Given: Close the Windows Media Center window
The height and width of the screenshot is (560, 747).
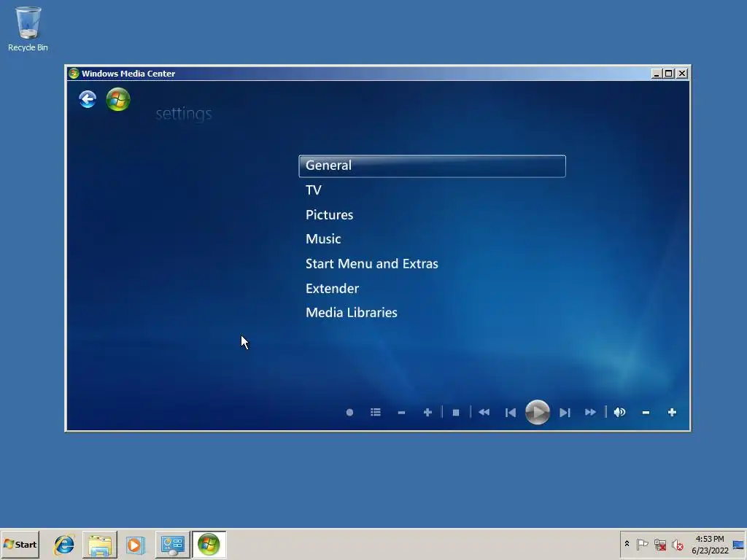Looking at the screenshot, I should 682,74.
